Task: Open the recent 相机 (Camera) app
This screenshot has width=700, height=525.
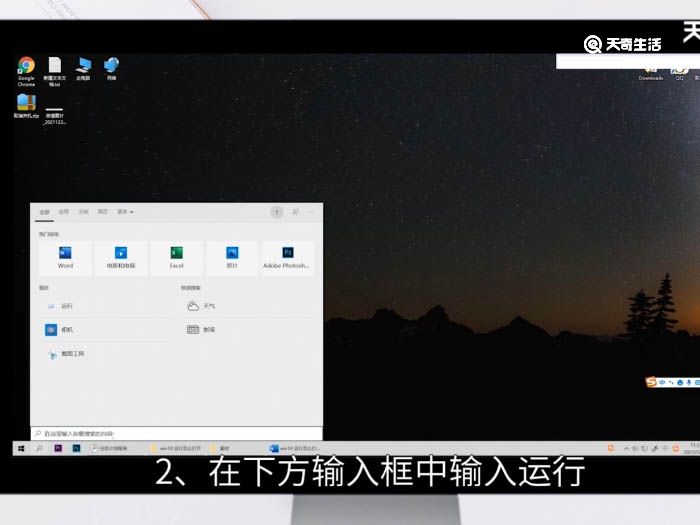Action: click(x=105, y=329)
